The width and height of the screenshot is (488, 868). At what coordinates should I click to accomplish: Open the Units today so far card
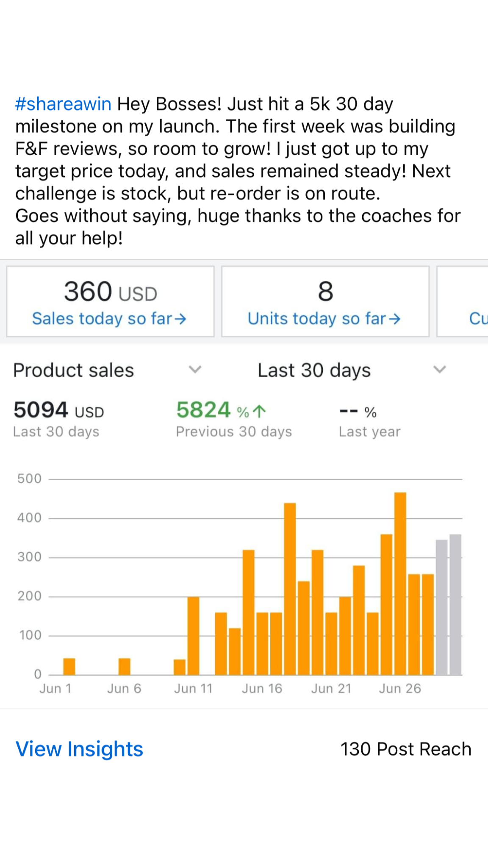[x=325, y=301]
